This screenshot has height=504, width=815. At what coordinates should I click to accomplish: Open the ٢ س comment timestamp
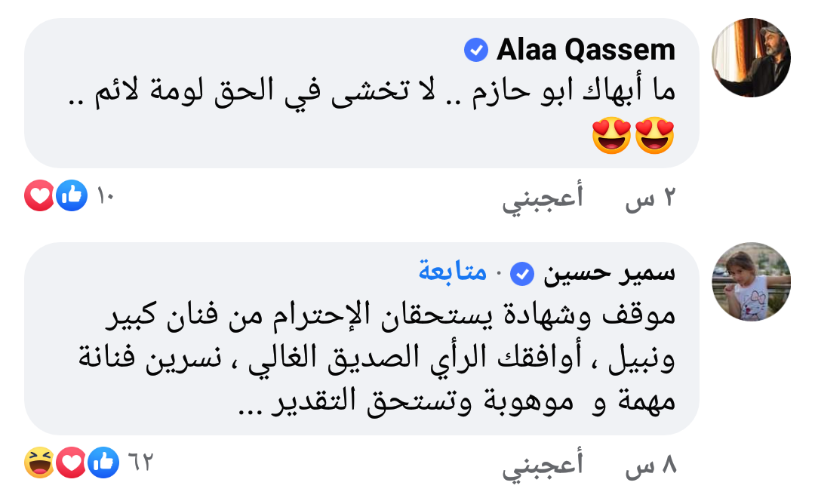(650, 198)
